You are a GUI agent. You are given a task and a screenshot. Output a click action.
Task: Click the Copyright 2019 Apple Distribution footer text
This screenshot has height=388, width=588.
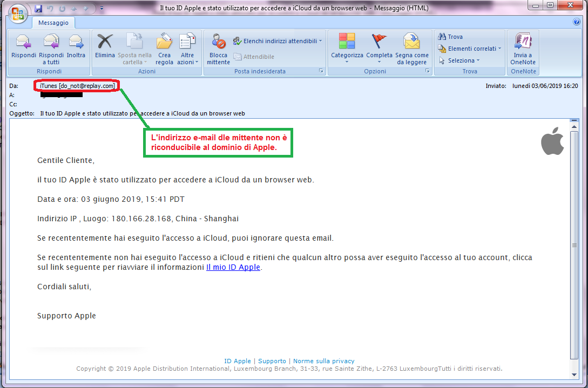(x=289, y=369)
